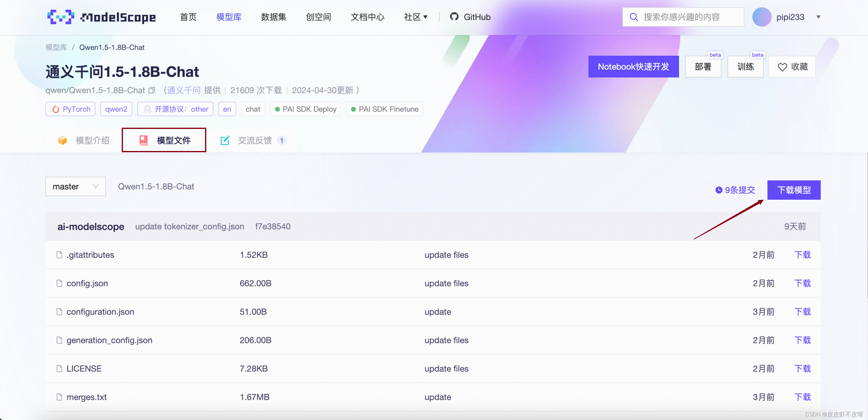868x420 pixels.
Task: Select the PyTorch tag
Action: 71,109
